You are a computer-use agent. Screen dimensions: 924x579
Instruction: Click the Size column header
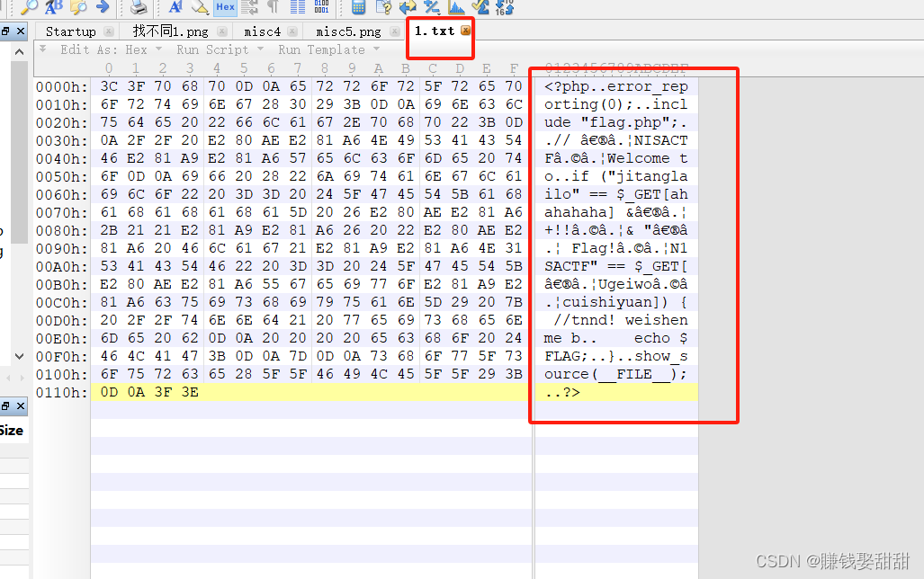coord(11,431)
